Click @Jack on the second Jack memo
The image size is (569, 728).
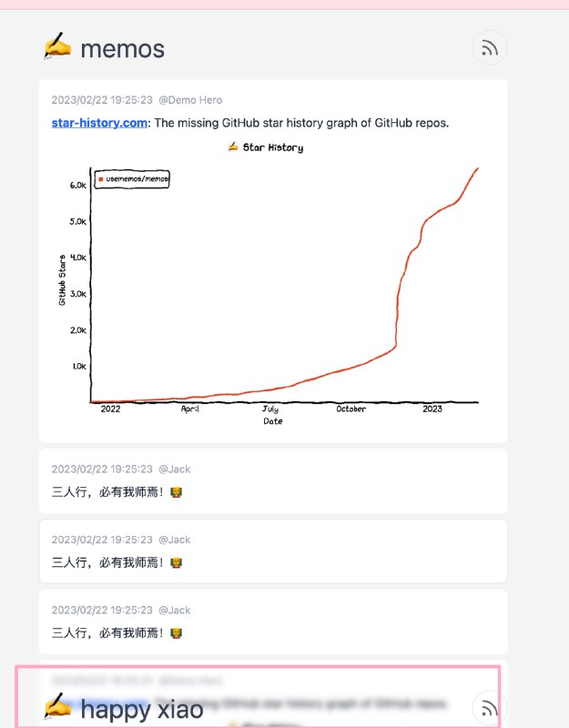point(175,540)
